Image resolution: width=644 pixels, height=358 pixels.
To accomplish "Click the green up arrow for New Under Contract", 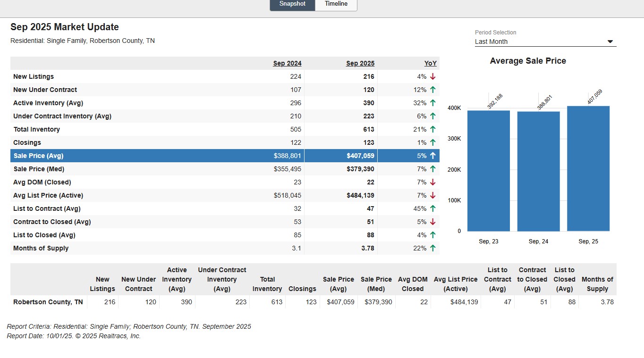I will 432,90.
